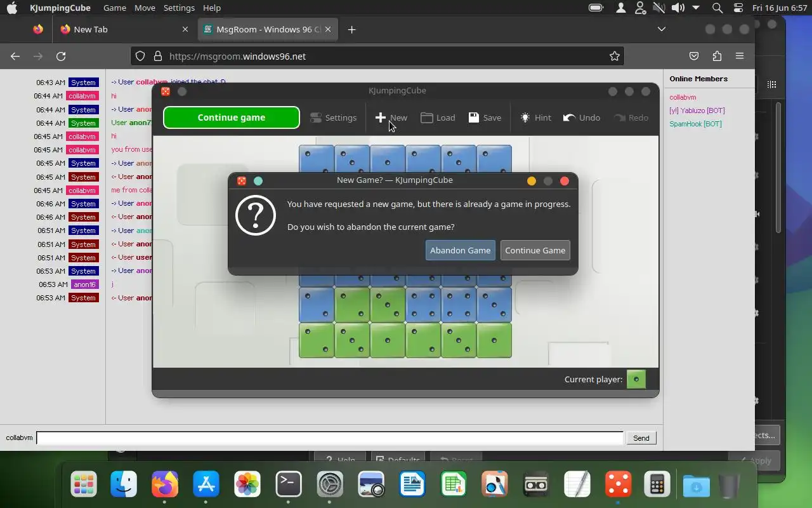812x508 pixels.
Task: Open the Apple logo menu
Action: [x=12, y=8]
